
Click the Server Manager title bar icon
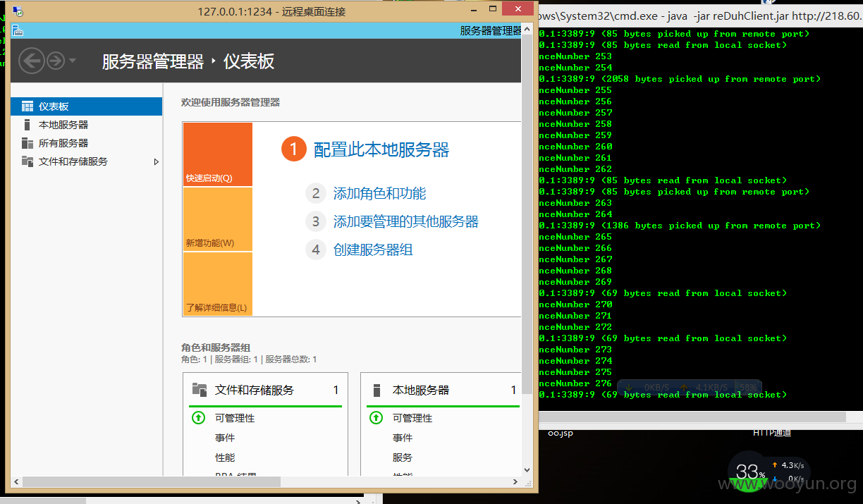(18, 31)
